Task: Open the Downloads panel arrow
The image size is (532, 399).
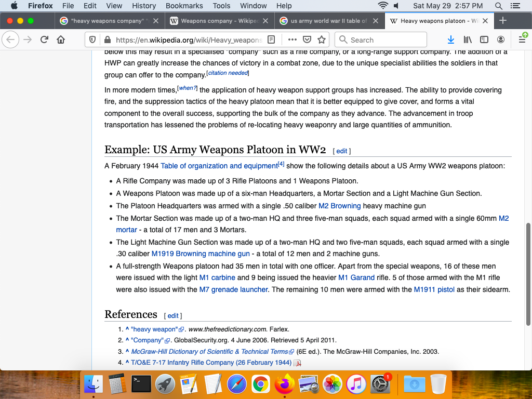Action: pyautogui.click(x=451, y=39)
